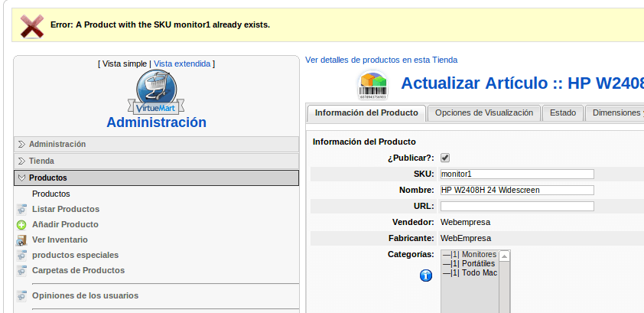Click the SKU already exists error message

pyautogui.click(x=160, y=24)
